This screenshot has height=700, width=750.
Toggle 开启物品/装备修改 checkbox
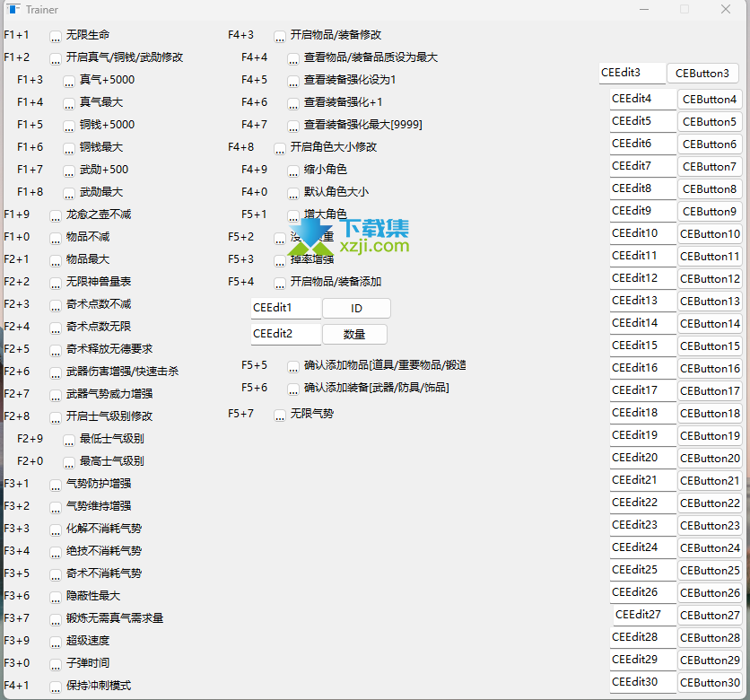tap(280, 36)
